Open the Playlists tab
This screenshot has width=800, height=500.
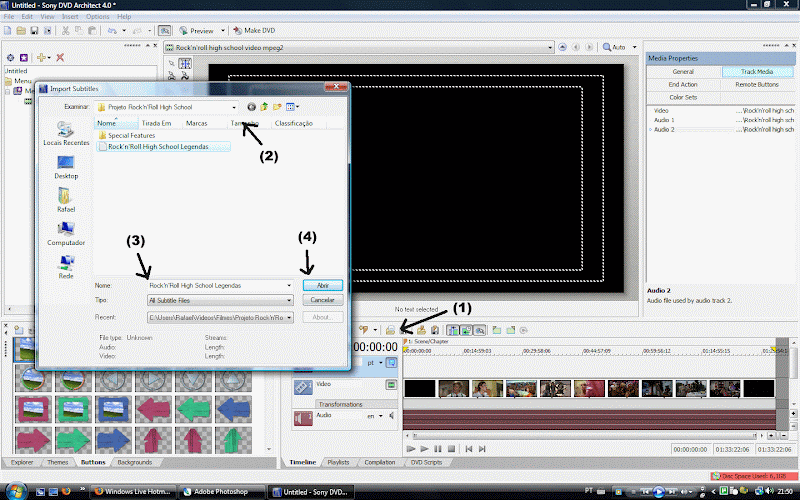click(338, 462)
